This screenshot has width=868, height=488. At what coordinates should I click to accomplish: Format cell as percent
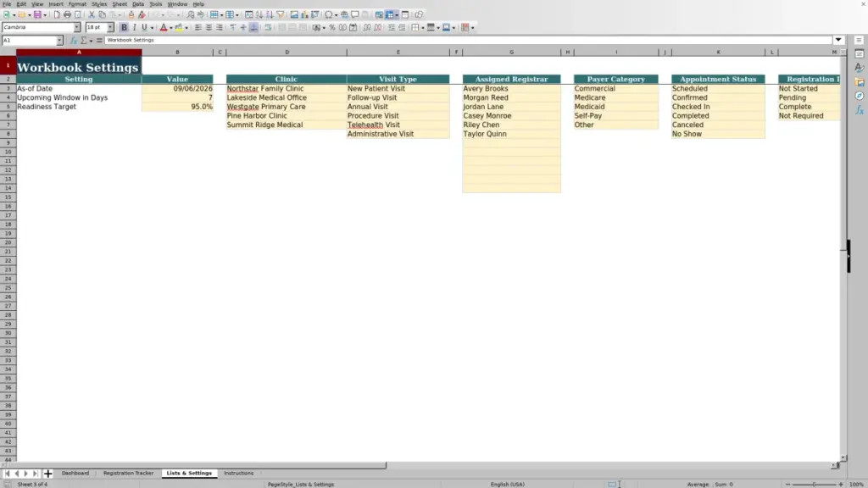point(332,28)
